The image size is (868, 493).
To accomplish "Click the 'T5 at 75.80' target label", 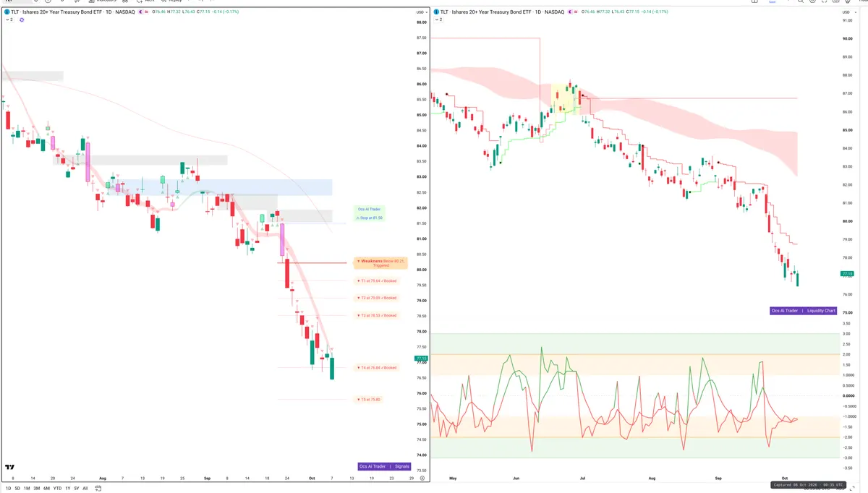I will coord(368,399).
